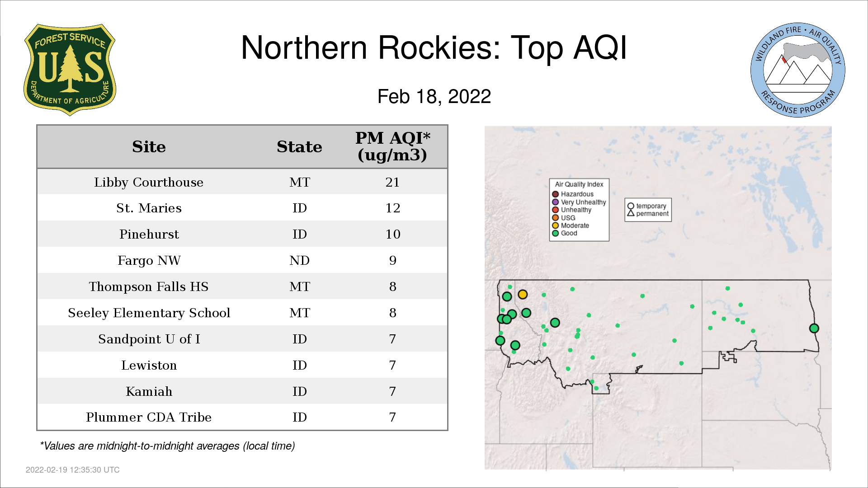Image resolution: width=868 pixels, height=488 pixels.
Task: Click the yellow Moderate marker on the map
Action: coord(523,295)
